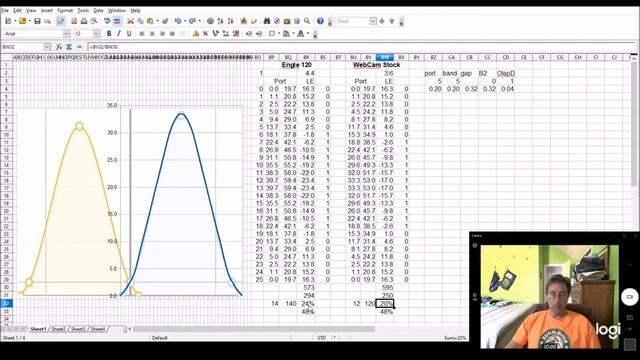
Task: Open Help with the blue question icon
Action: click(320, 21)
